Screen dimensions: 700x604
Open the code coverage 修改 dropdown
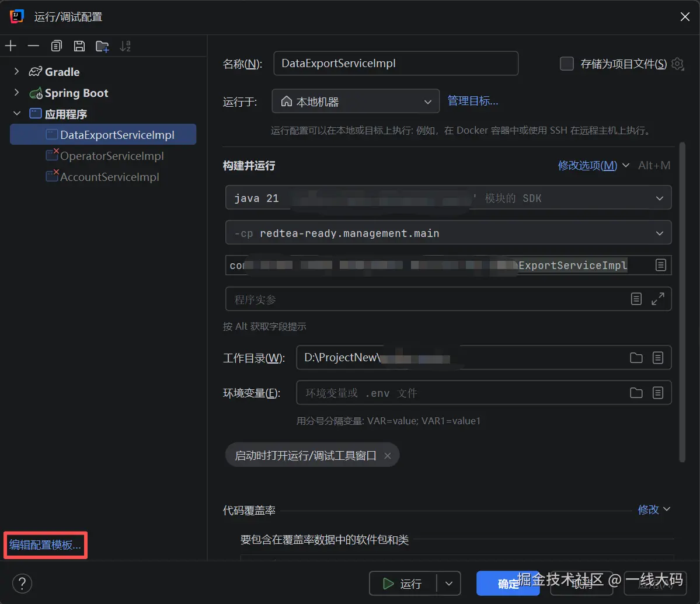pos(653,509)
